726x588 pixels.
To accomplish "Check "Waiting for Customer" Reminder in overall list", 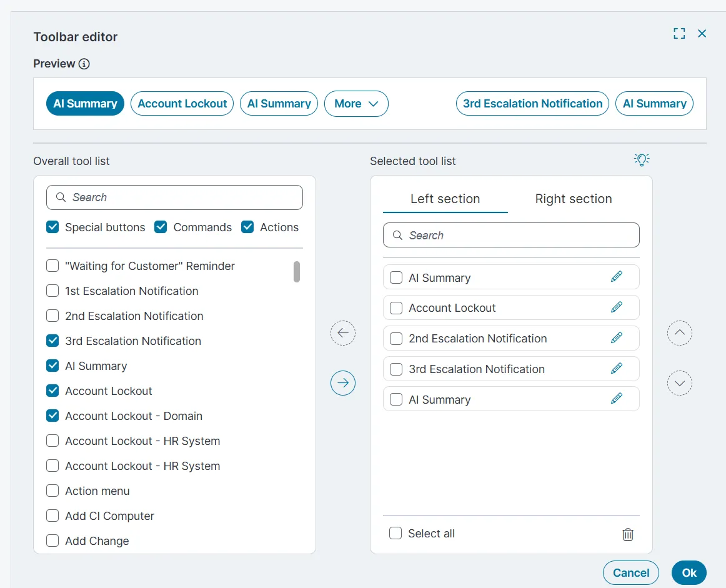I will tap(52, 266).
